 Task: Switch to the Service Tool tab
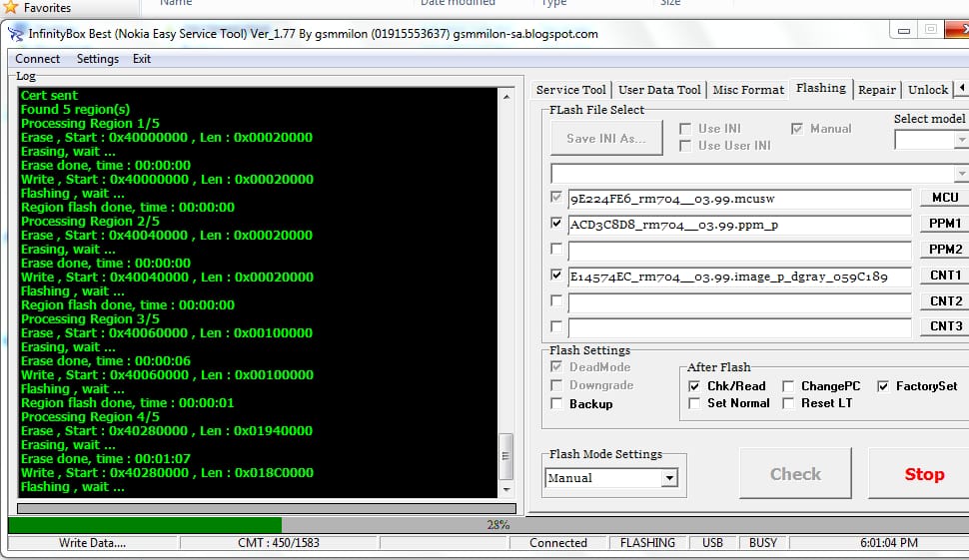570,90
